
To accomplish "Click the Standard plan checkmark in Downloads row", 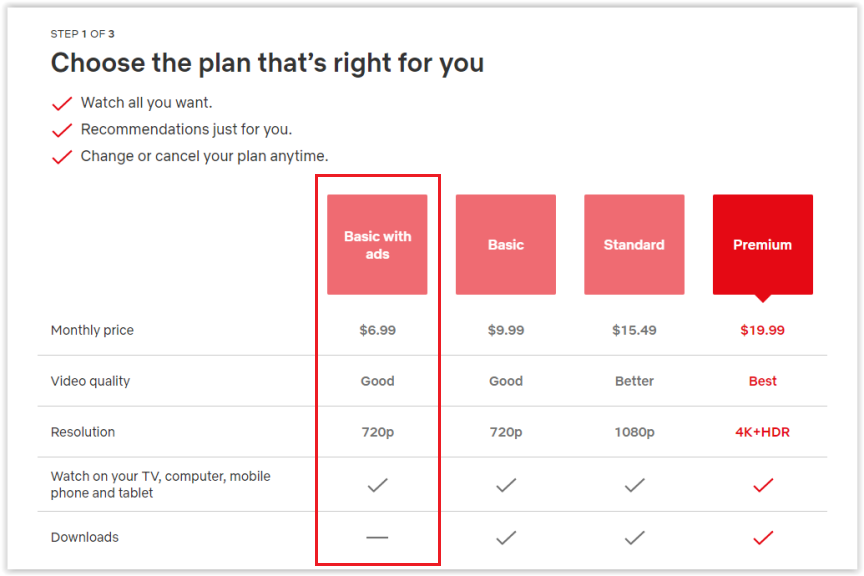I will tap(634, 538).
